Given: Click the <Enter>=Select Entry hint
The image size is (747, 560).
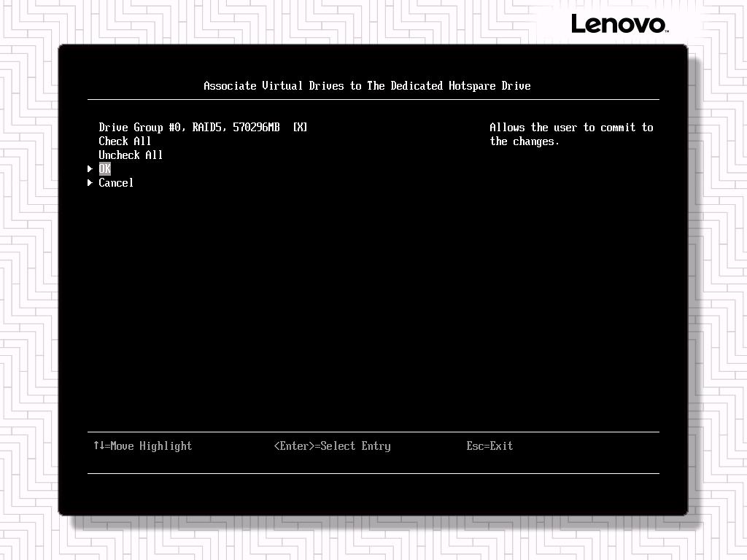Looking at the screenshot, I should pyautogui.click(x=332, y=446).
